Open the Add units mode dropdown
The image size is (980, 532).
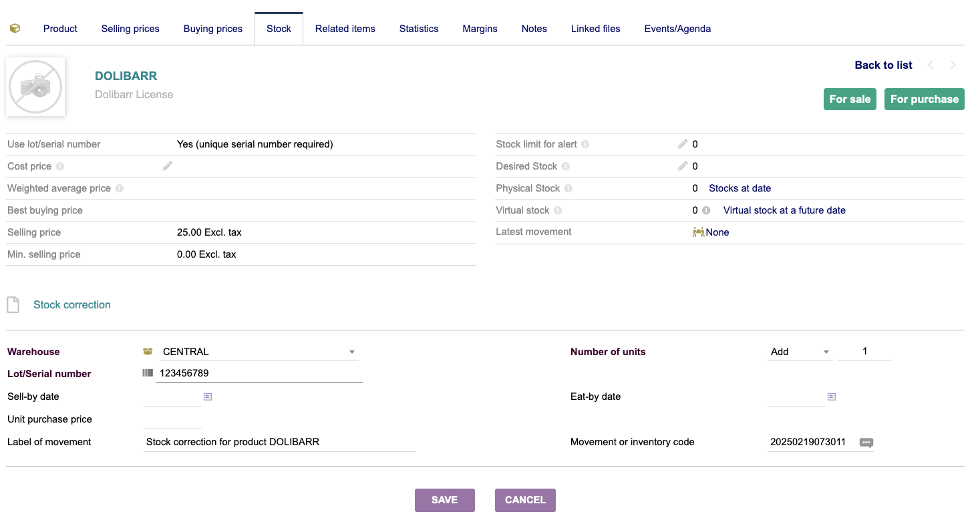click(800, 352)
